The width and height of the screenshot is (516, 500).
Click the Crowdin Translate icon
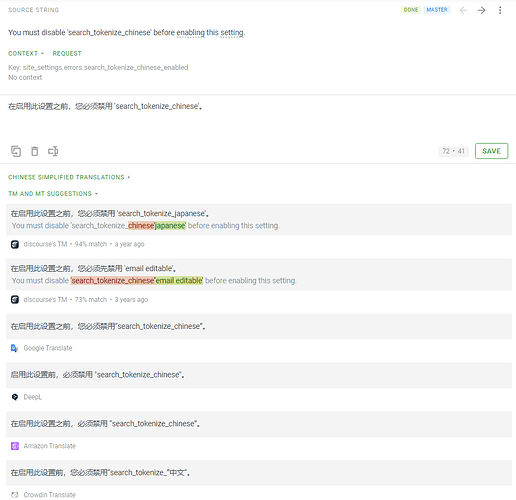click(x=15, y=495)
